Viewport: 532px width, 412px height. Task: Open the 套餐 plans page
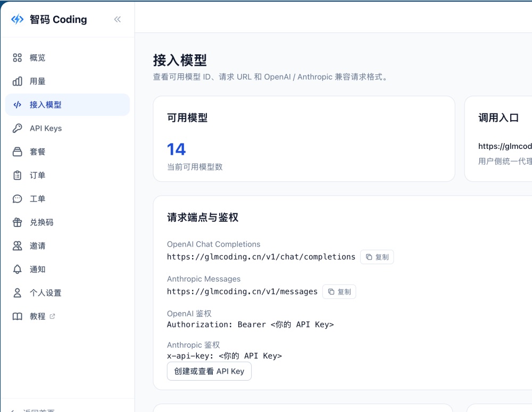[x=68, y=152]
